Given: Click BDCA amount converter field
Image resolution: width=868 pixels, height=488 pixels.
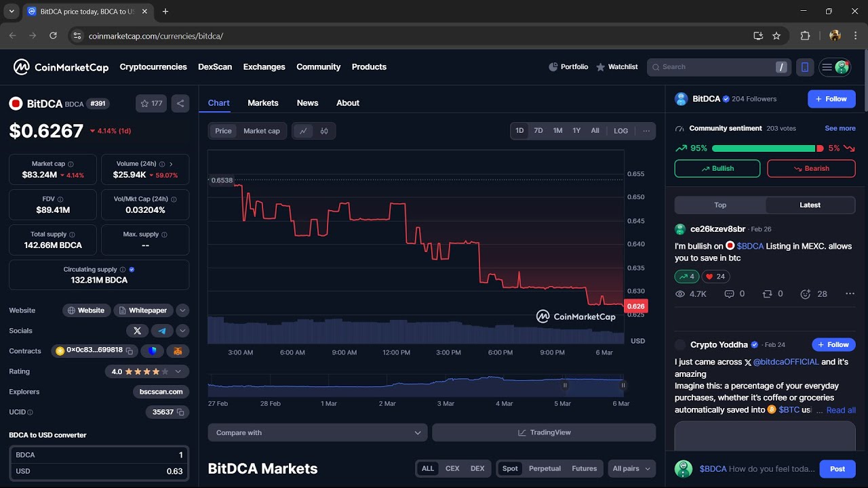Looking at the screenshot, I should tap(99, 455).
